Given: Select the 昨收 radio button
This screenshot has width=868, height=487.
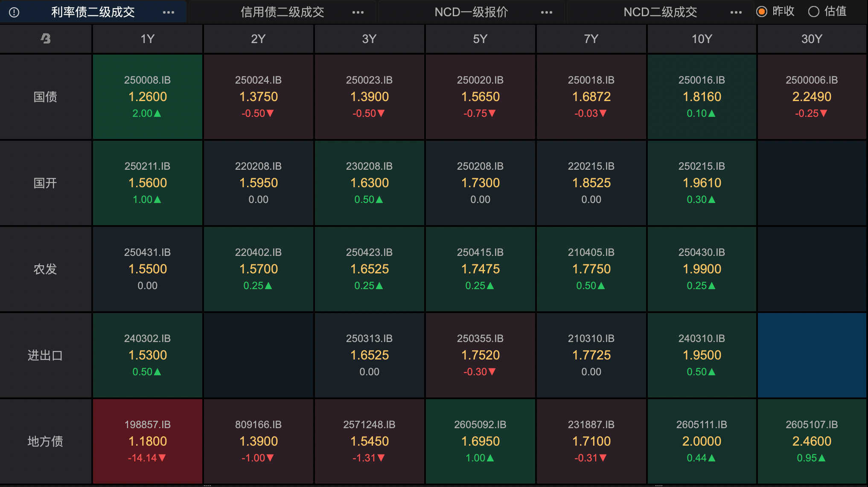Looking at the screenshot, I should point(762,12).
